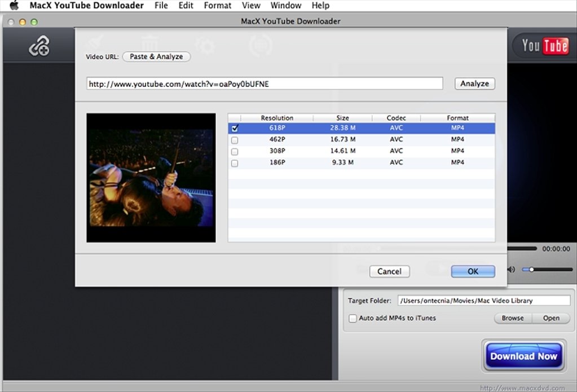Open the Window menu
This screenshot has width=577, height=392.
click(285, 5)
